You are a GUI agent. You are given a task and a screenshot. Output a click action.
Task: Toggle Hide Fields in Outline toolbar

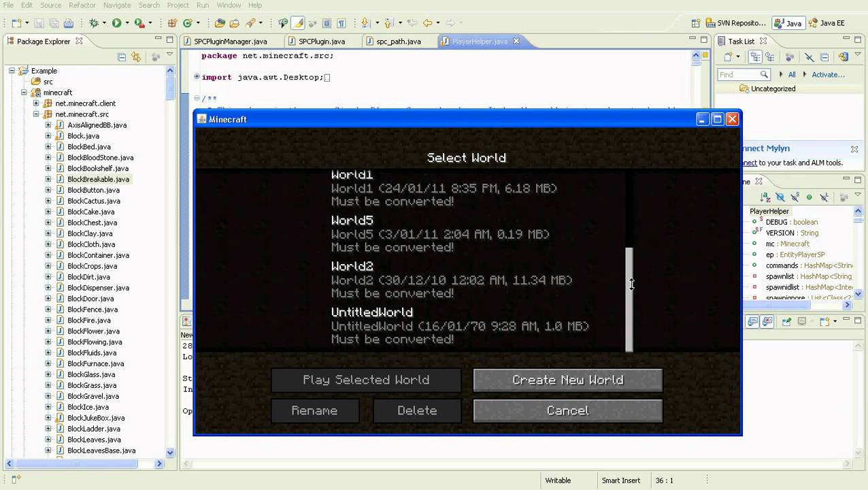click(x=780, y=197)
